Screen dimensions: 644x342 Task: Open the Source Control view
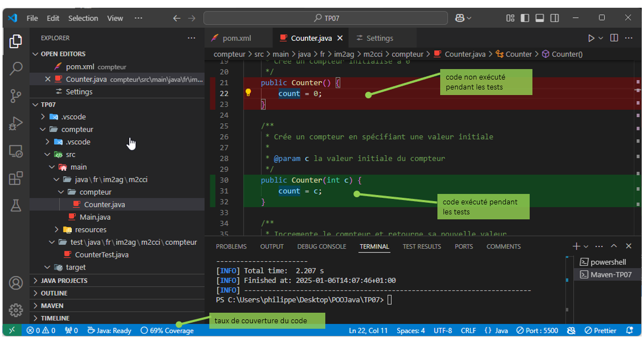[15, 96]
